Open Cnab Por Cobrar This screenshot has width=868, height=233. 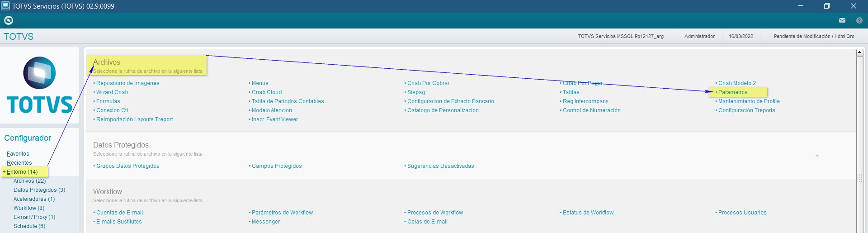click(428, 83)
